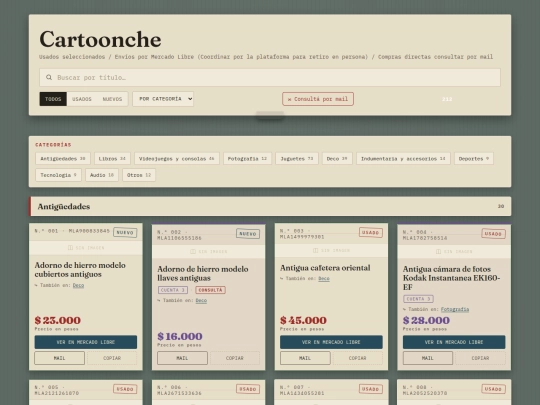540x405 pixels.
Task: Switch filter to USADOS
Action: pos(82,99)
